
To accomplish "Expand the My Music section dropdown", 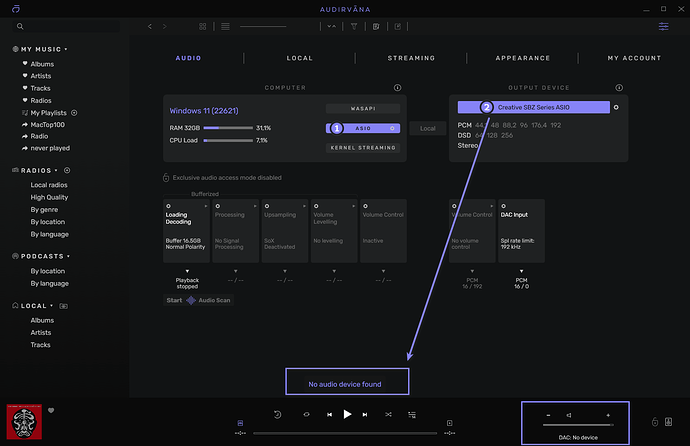I will 66,49.
